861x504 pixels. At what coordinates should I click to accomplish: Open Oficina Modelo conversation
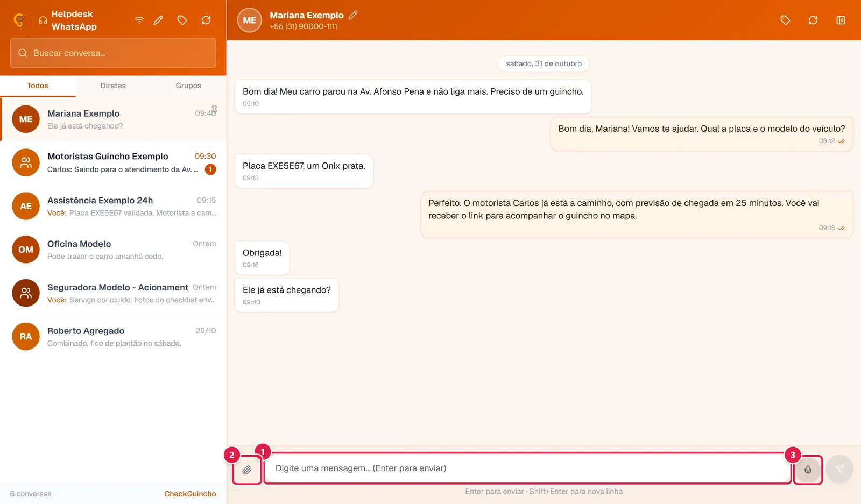pos(113,250)
